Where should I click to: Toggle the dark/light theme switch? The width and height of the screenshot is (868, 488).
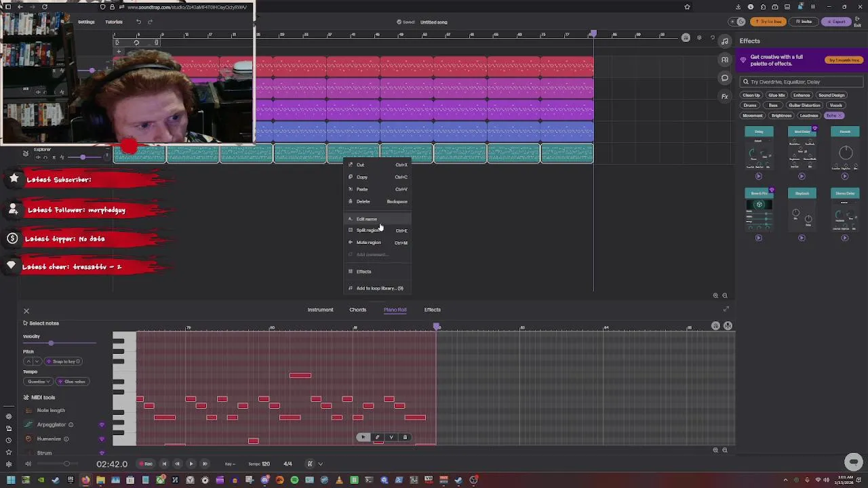pos(736,22)
